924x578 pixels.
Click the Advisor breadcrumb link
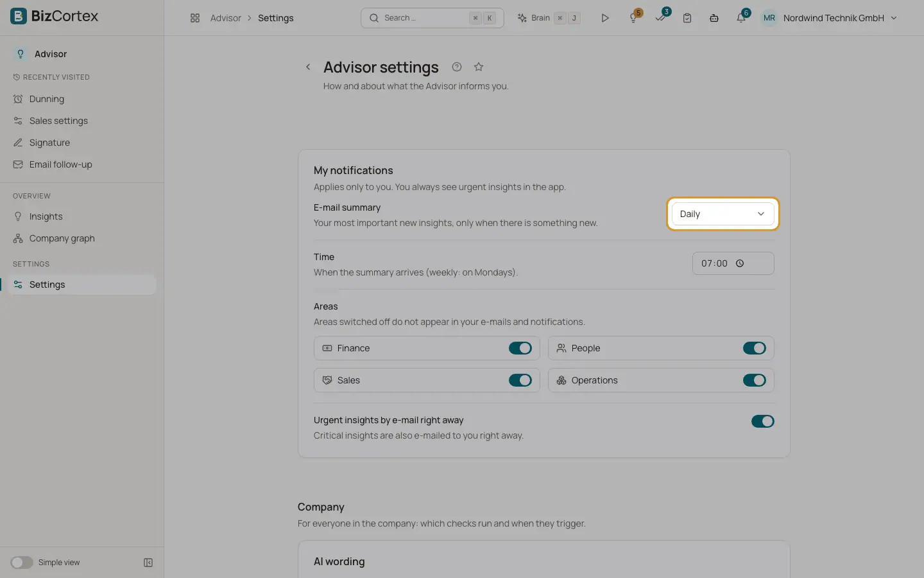click(x=226, y=18)
